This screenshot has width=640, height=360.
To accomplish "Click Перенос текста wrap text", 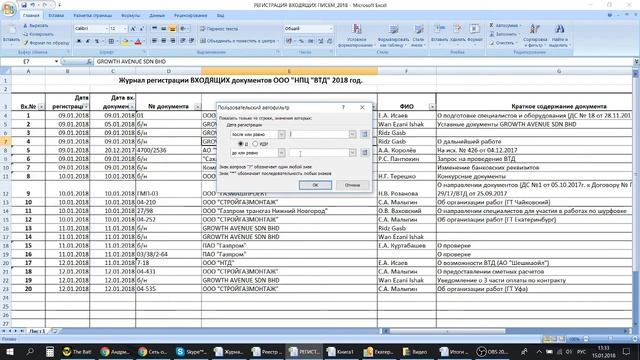I will click(x=219, y=29).
